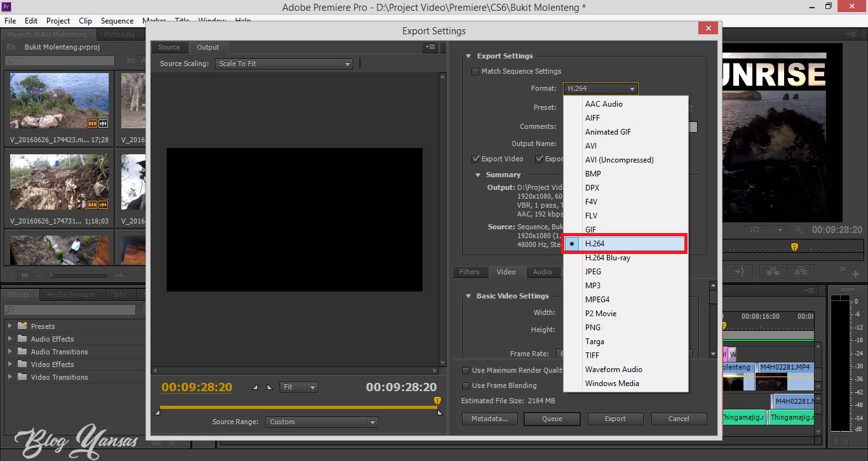868x461 pixels.
Task: Cancel the Export Settings dialog
Action: (679, 418)
